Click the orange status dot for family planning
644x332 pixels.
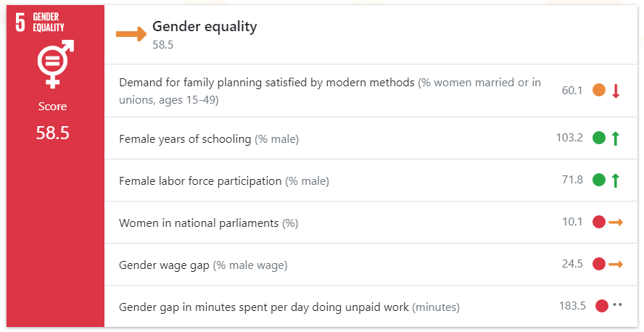pyautogui.click(x=599, y=91)
